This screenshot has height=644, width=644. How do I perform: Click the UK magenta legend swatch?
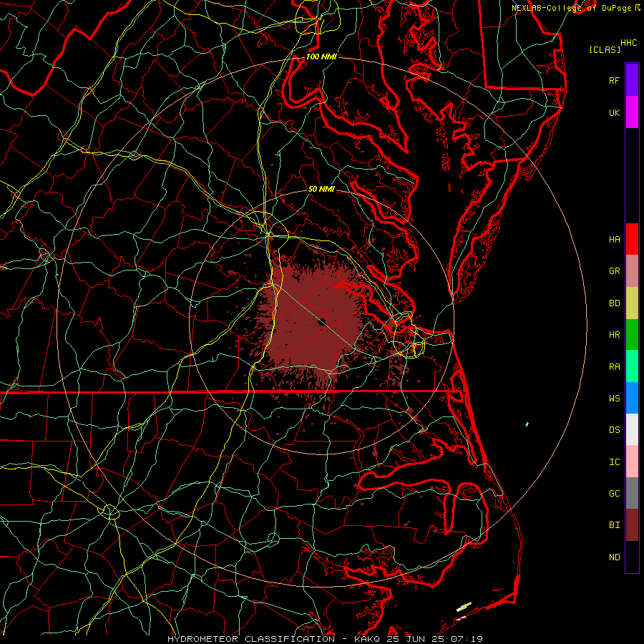click(x=632, y=112)
